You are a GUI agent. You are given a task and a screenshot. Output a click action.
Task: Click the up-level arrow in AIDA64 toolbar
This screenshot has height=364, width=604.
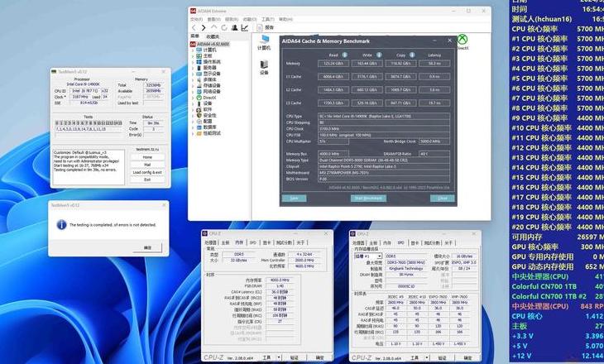213,28
